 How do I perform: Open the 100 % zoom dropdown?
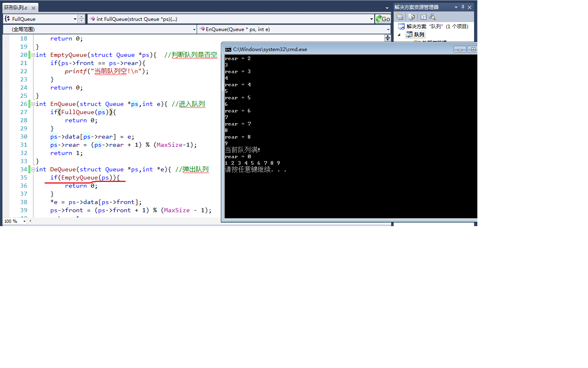(x=24, y=221)
